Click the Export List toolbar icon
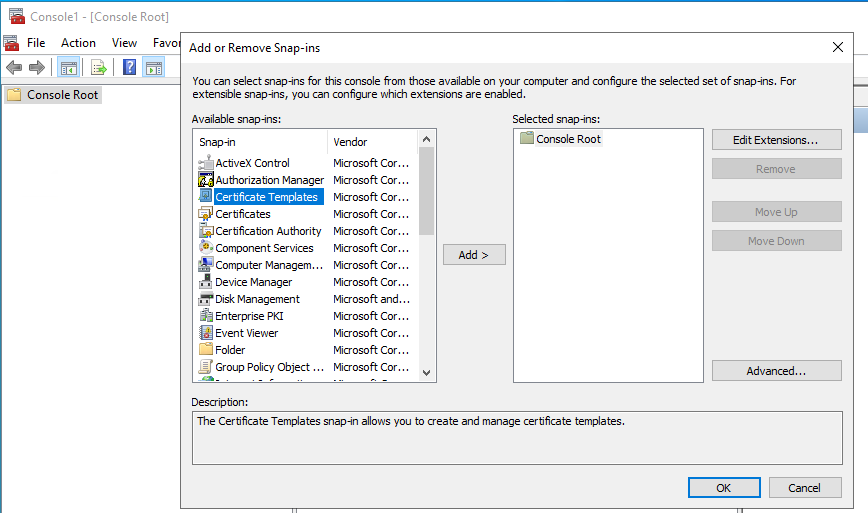This screenshot has height=513, width=868. tap(99, 68)
